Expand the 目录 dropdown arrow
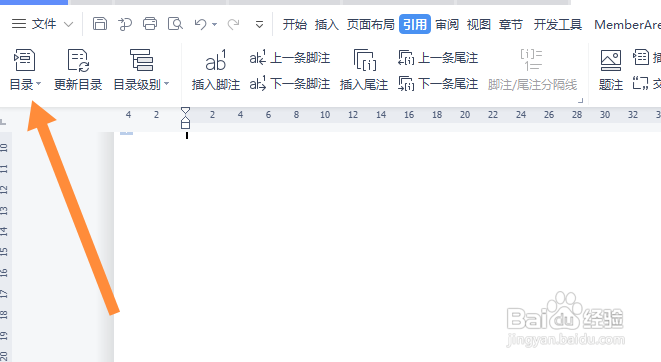 [39, 84]
